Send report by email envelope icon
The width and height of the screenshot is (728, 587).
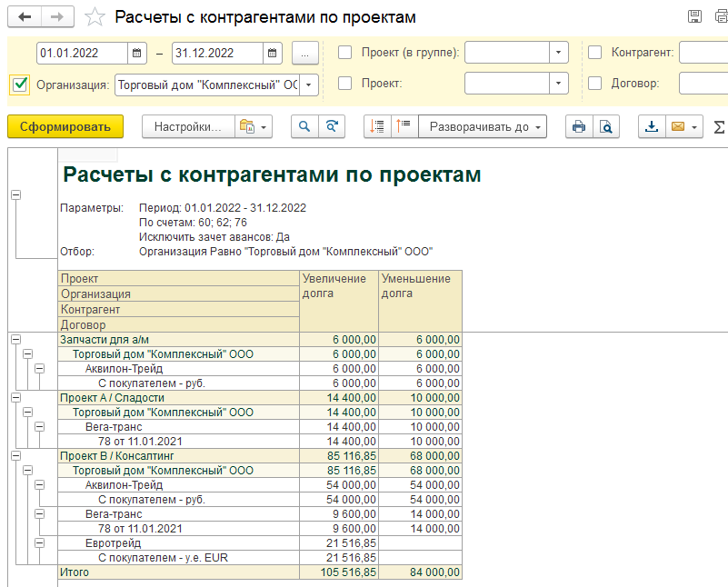(678, 126)
